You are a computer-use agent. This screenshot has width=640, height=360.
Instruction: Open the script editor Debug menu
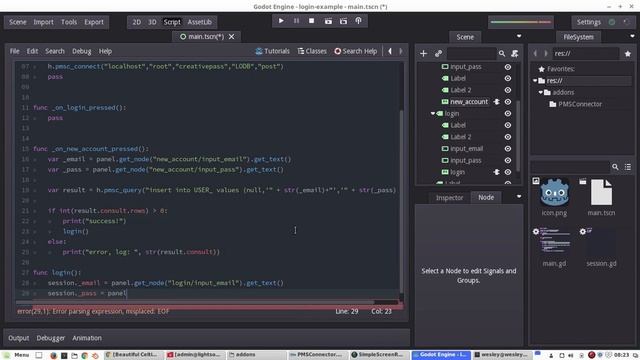tap(82, 51)
